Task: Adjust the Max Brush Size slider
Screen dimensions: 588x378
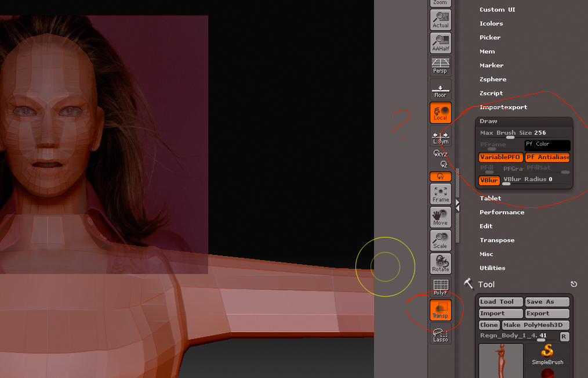Action: coord(524,133)
